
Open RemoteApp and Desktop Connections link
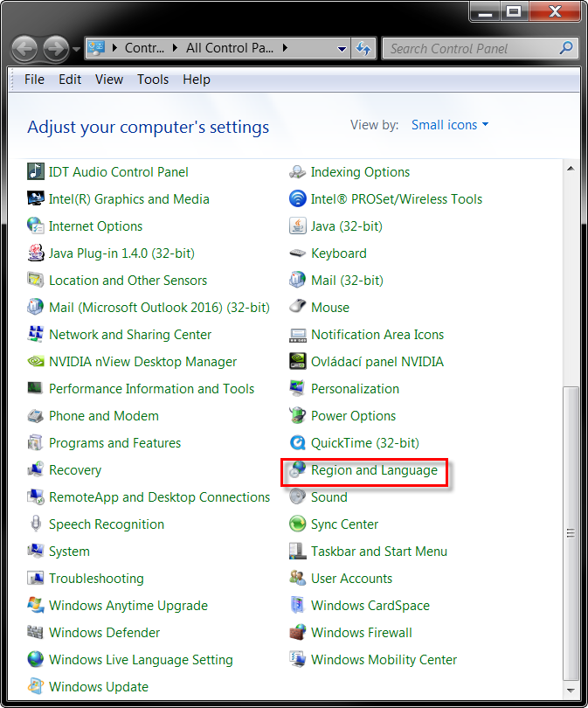tap(159, 497)
